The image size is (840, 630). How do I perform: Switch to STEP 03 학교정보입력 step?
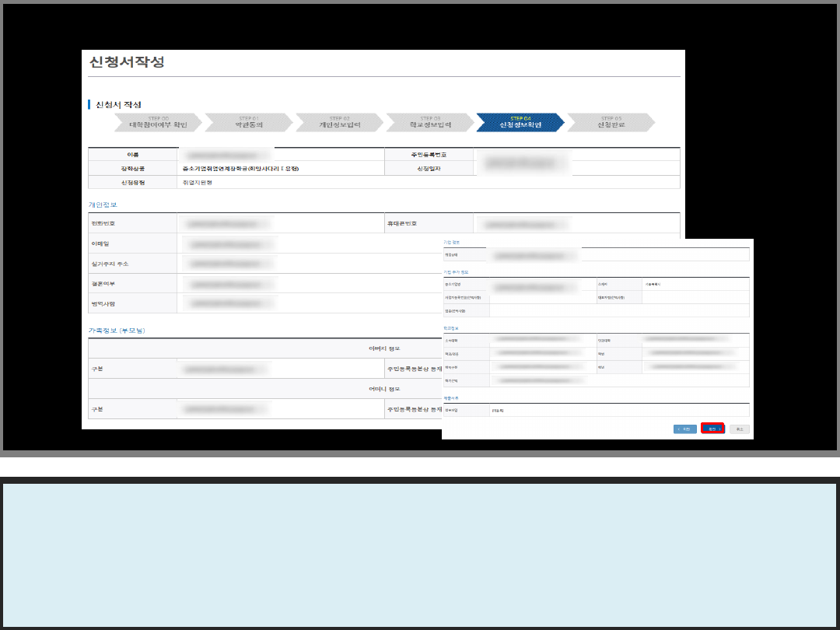tap(429, 122)
